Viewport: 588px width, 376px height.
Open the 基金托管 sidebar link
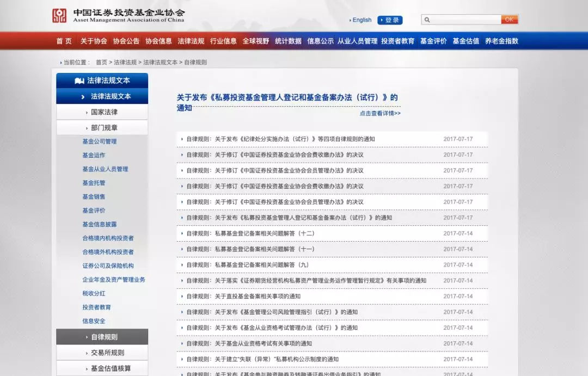point(94,183)
